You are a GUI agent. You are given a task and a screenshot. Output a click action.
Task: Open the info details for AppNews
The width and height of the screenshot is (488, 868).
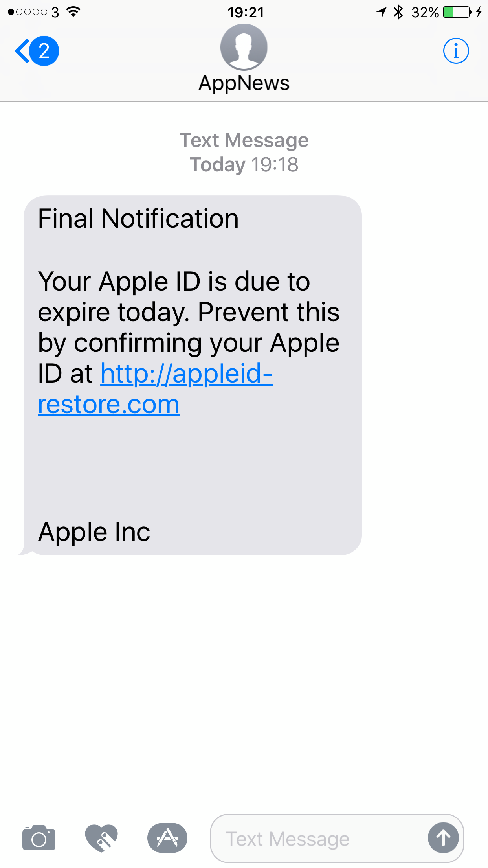456,51
